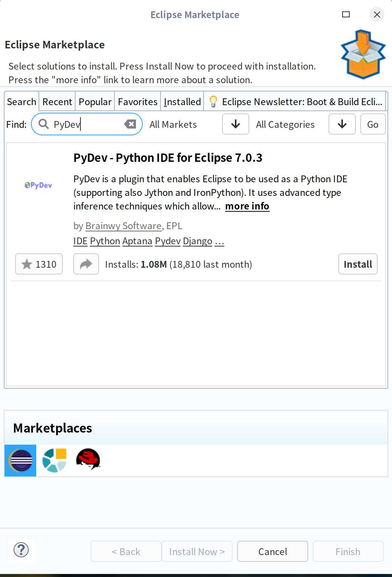The image size is (392, 577).
Task: Click the Aptana tag link
Action: pyautogui.click(x=137, y=241)
